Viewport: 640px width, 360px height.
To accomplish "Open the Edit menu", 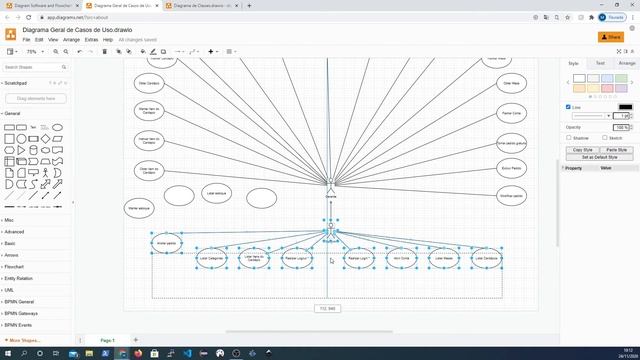I will click(x=39, y=40).
